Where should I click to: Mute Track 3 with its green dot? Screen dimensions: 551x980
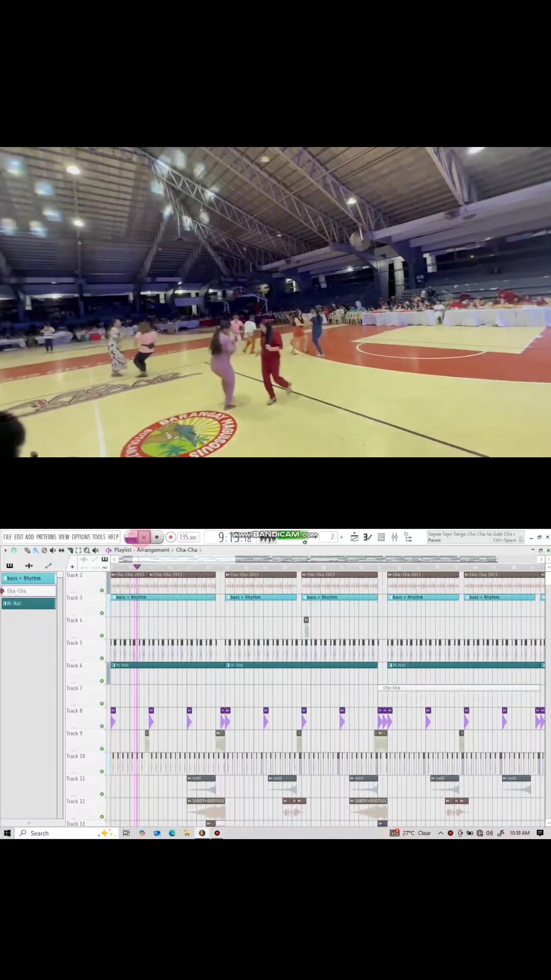[x=102, y=613]
